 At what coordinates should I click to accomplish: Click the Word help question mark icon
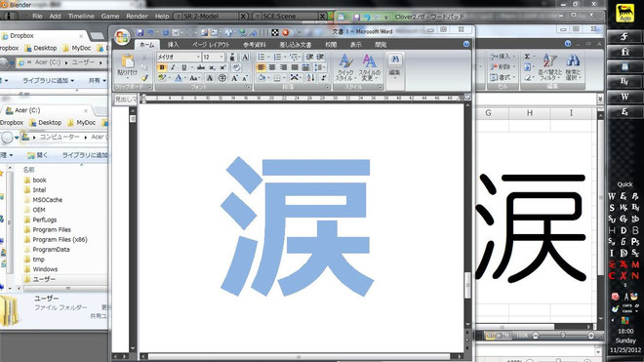pos(466,44)
